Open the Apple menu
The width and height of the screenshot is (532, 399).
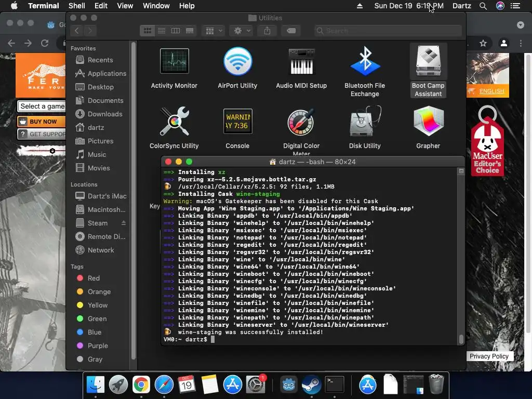coord(14,6)
